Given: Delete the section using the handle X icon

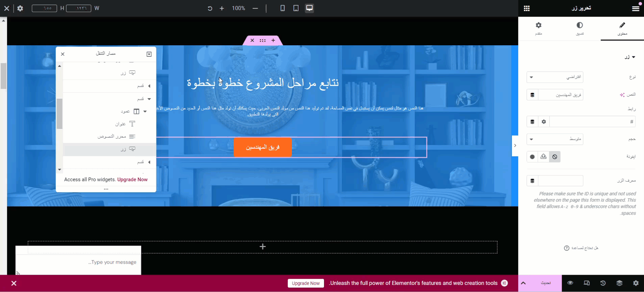Looking at the screenshot, I should [x=252, y=41].
